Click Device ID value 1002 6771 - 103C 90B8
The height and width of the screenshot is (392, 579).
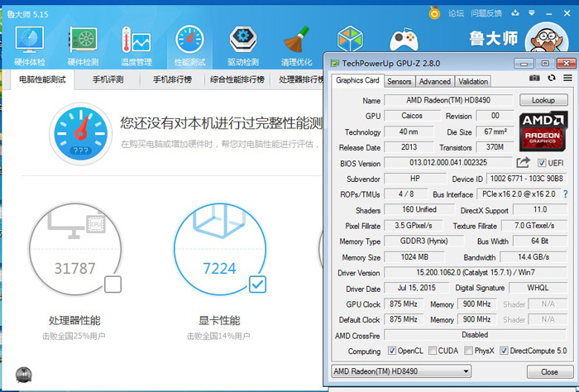click(527, 179)
